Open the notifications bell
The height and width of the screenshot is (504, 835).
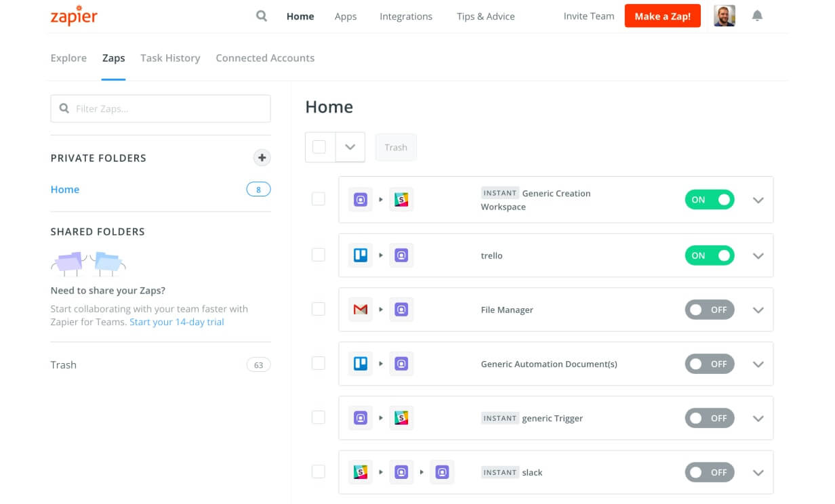tap(758, 16)
